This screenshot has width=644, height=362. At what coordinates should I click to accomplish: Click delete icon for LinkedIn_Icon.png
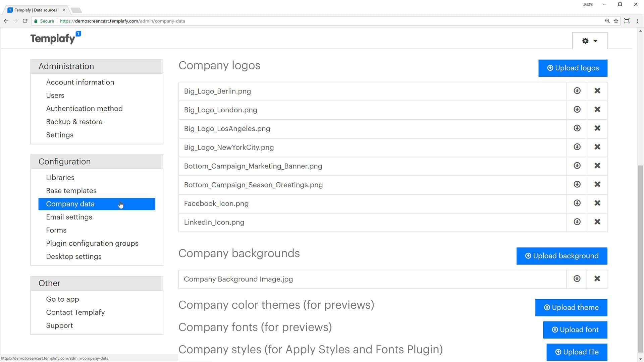598,222
